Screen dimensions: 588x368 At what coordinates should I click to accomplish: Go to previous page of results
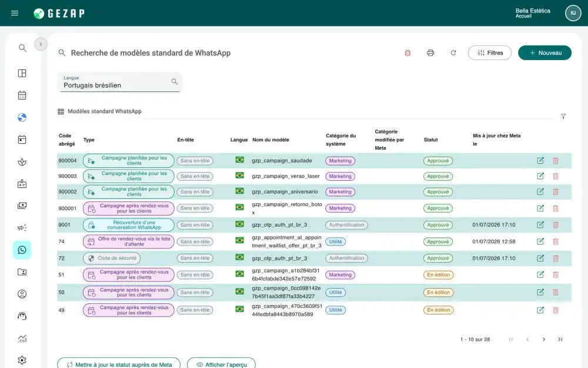pos(527,340)
